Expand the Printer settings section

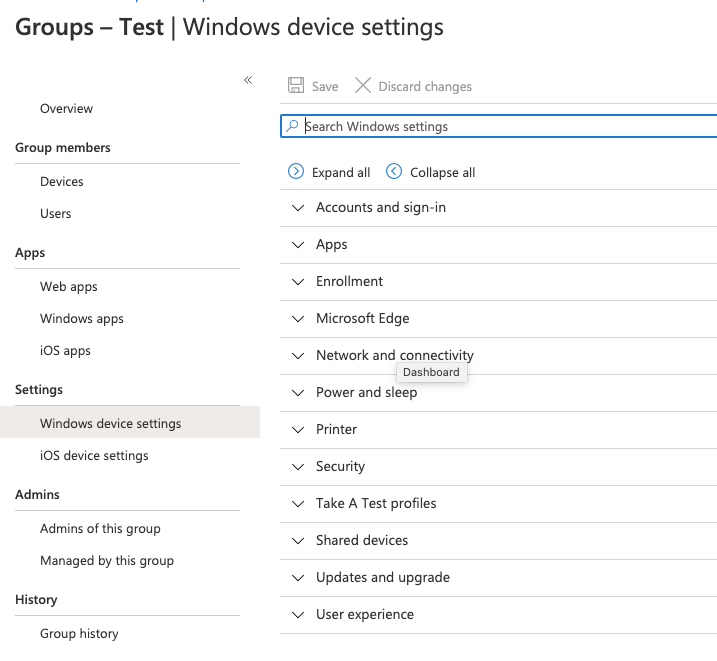[336, 429]
